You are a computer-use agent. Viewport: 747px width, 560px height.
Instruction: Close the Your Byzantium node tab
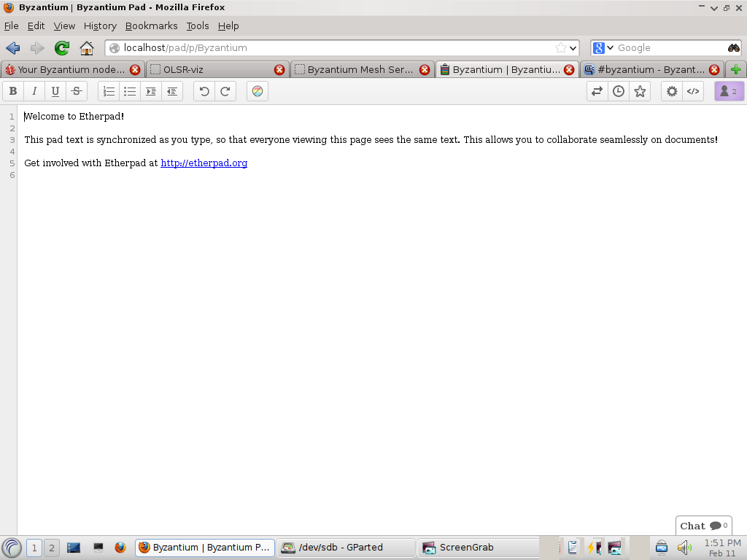(135, 70)
